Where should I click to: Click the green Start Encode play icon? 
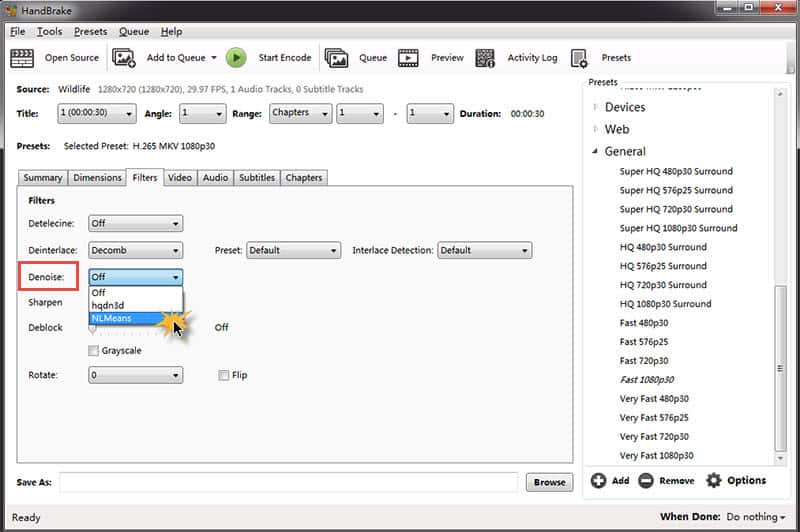(x=236, y=58)
